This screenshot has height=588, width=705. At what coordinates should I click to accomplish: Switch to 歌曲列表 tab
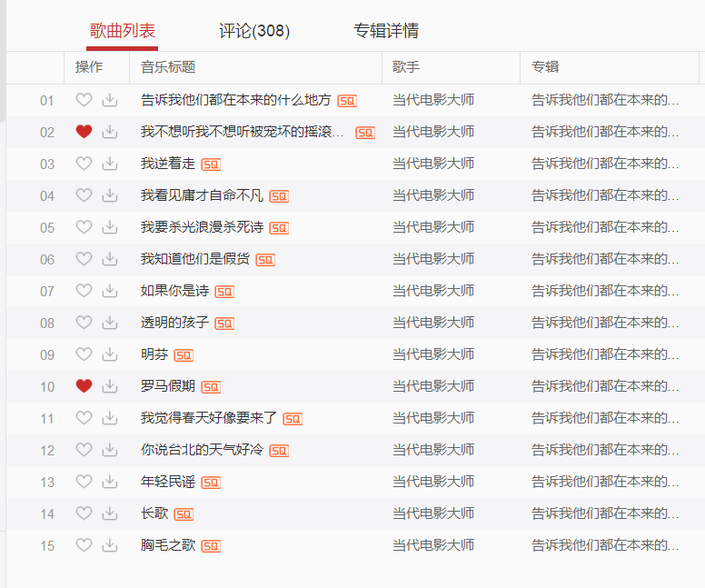pos(123,31)
